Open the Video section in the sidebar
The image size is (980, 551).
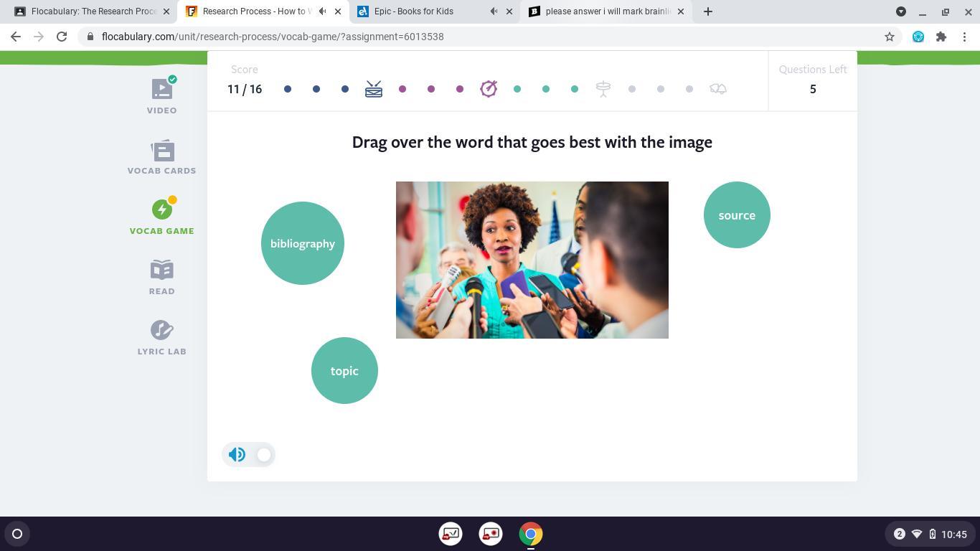(161, 95)
